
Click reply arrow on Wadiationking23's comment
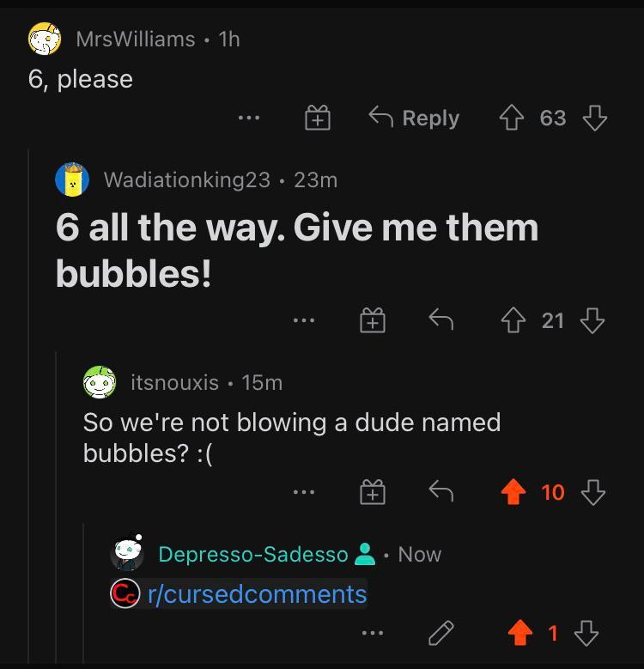(441, 319)
